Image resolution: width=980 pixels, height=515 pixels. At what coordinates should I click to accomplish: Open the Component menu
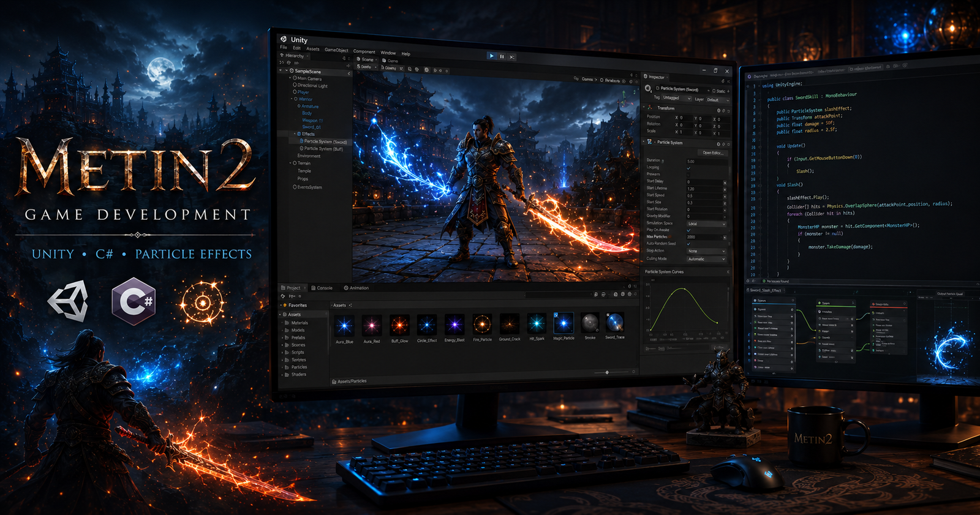coord(364,51)
